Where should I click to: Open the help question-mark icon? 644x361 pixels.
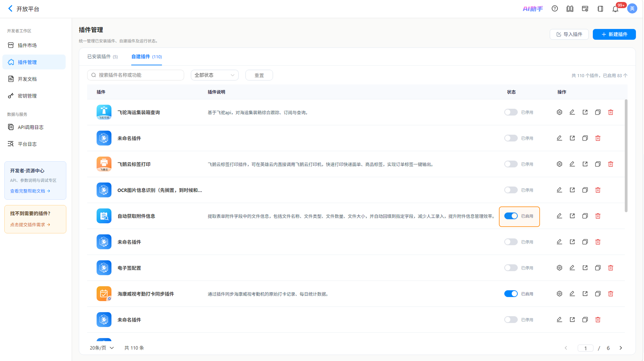click(x=554, y=9)
